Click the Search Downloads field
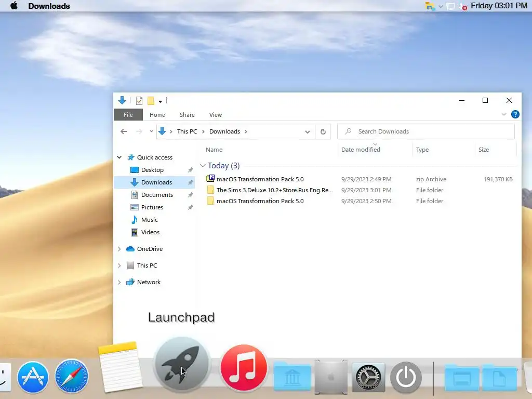The image size is (532, 399). 426,131
